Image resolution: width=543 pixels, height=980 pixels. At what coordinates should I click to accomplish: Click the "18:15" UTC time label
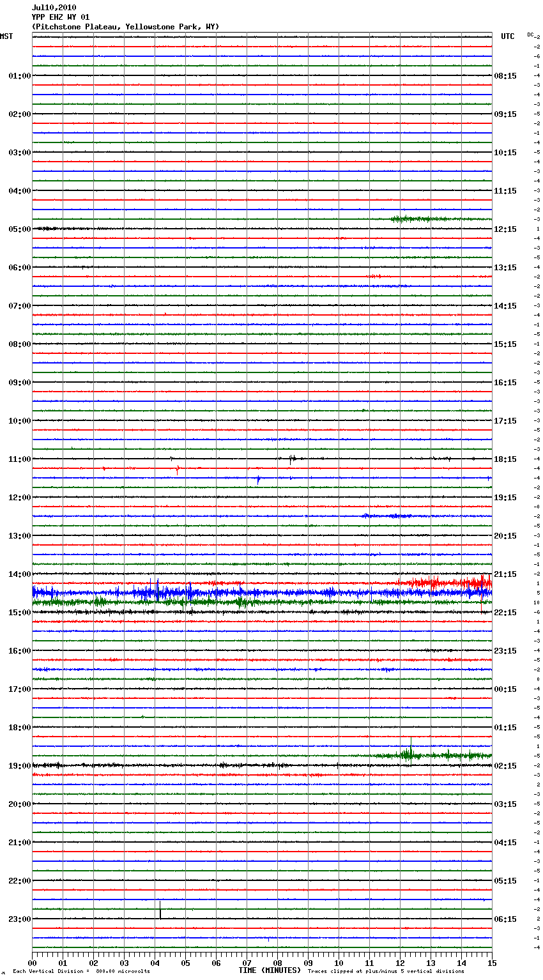tap(505, 459)
